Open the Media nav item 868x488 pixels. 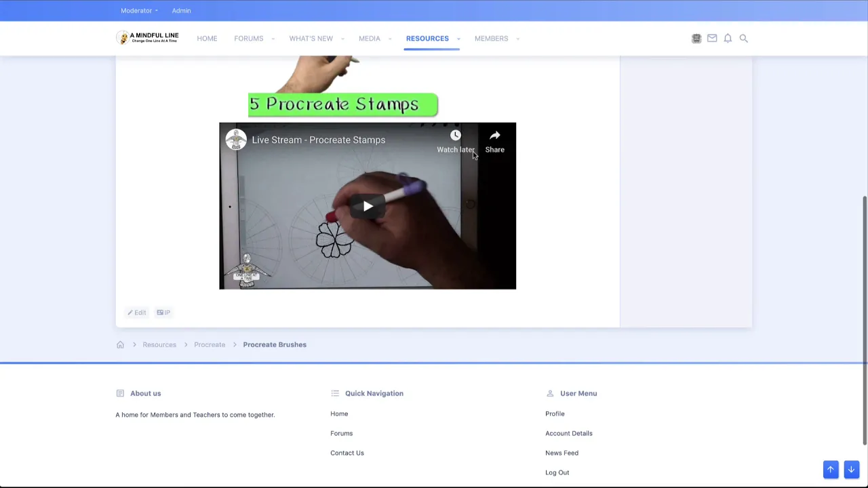370,39
